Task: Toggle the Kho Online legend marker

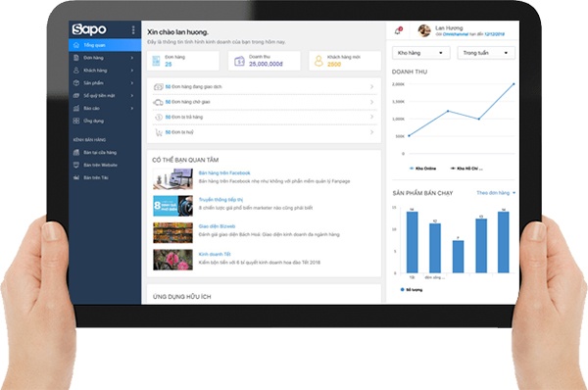Action: [x=412, y=169]
